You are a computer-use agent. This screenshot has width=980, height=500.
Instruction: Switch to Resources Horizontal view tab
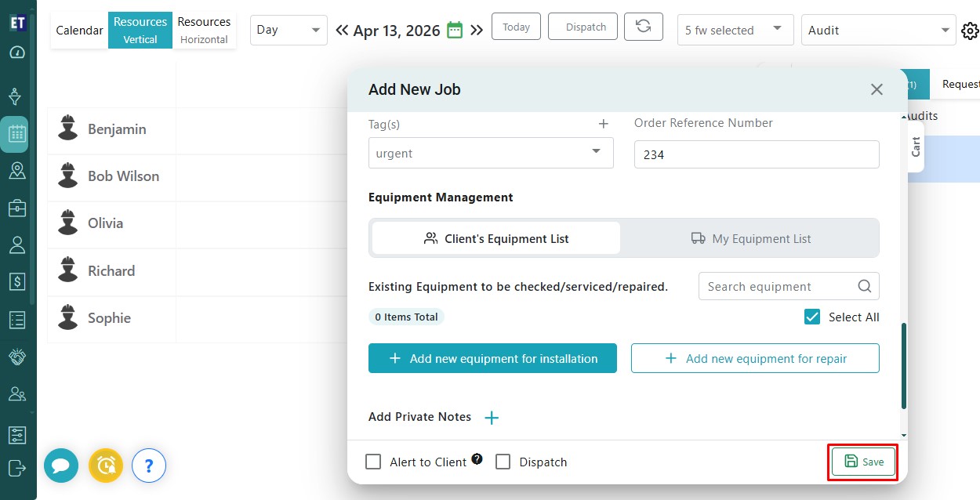click(x=204, y=30)
